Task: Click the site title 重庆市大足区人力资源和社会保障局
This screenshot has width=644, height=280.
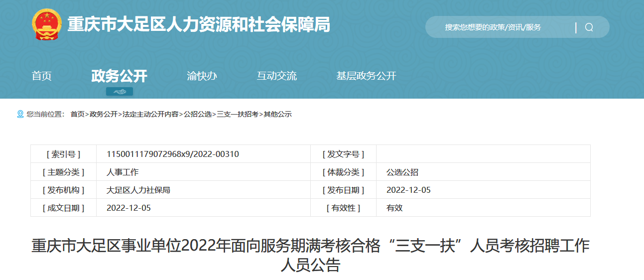Action: pyautogui.click(x=199, y=24)
